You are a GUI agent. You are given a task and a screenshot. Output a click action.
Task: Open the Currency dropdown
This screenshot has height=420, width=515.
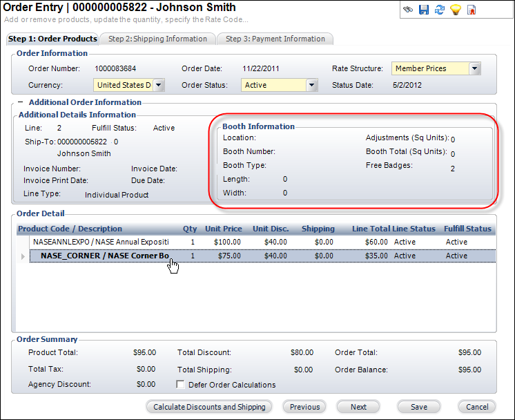[158, 85]
